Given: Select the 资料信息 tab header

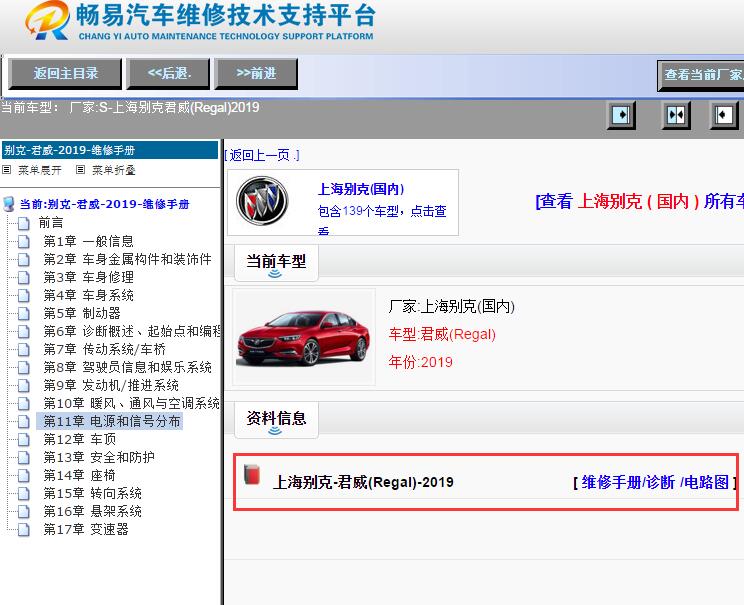Looking at the screenshot, I should click(x=276, y=419).
